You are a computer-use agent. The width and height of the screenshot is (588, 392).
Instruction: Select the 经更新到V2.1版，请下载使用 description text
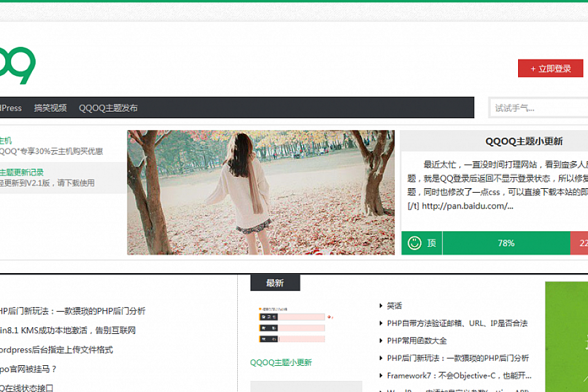47,183
